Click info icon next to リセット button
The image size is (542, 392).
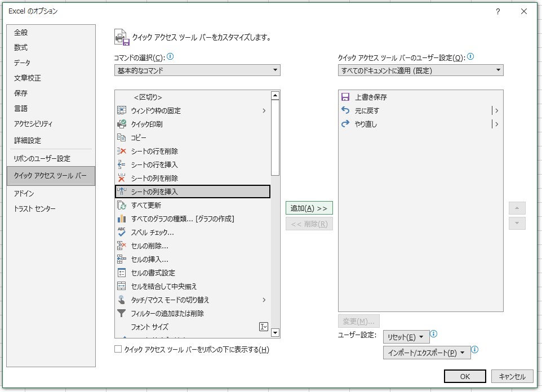click(x=433, y=334)
